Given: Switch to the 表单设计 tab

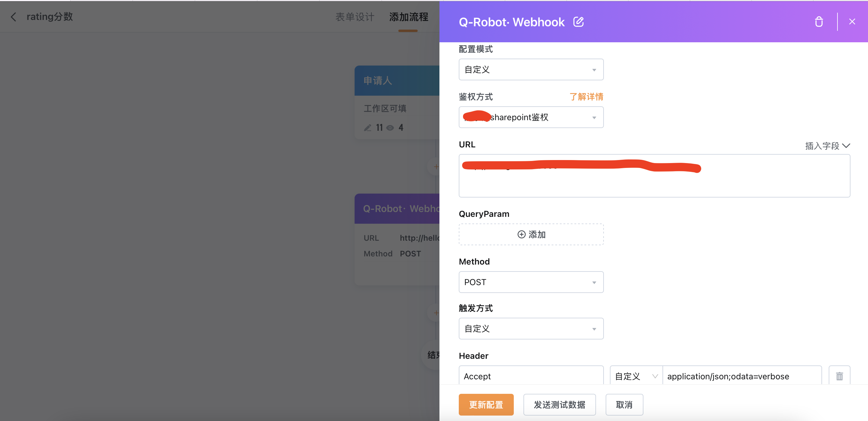Looking at the screenshot, I should click(355, 17).
